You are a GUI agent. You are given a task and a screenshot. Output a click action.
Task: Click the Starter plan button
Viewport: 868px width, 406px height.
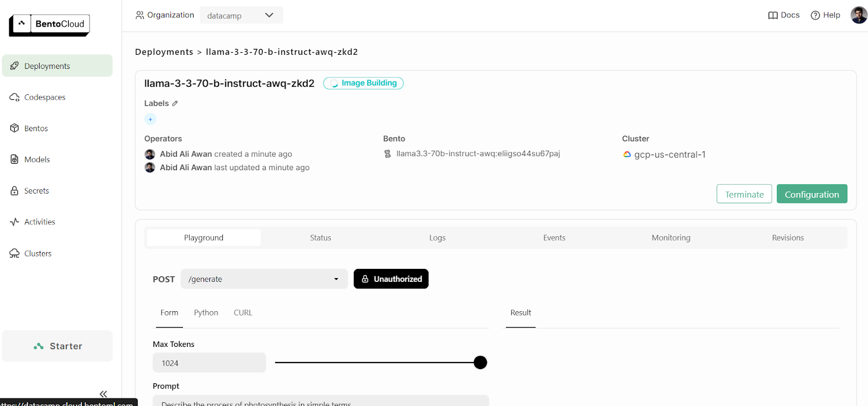pos(57,346)
